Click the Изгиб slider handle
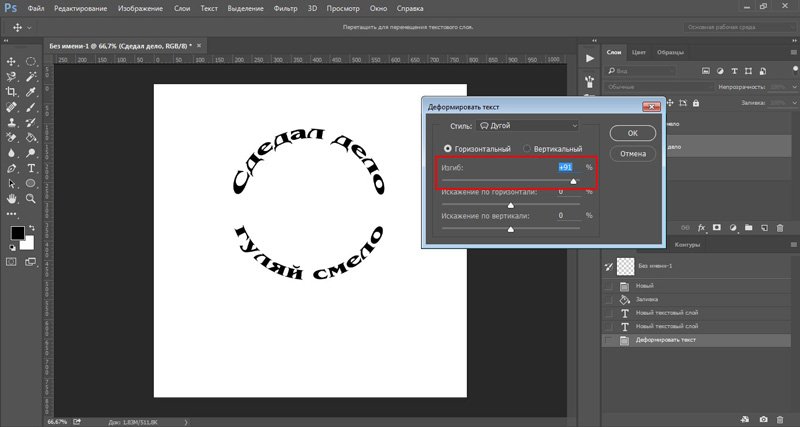800x427 pixels. 573,181
